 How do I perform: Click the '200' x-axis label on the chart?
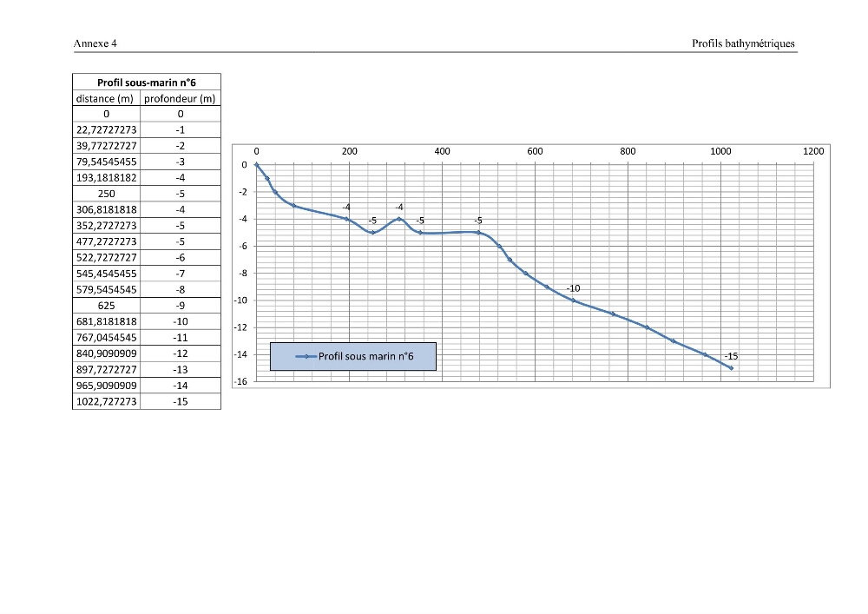coord(349,151)
